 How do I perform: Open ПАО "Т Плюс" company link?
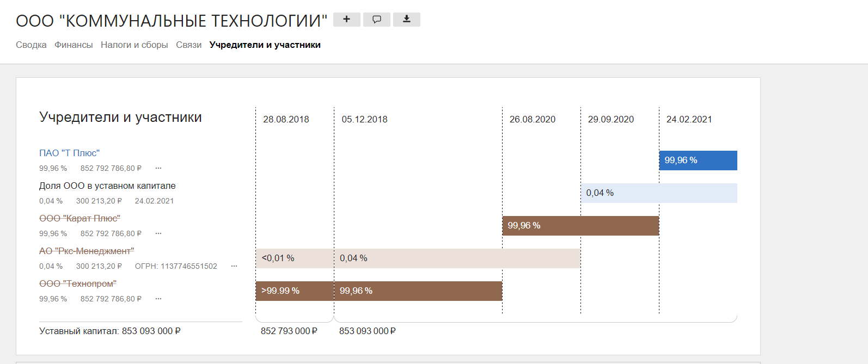coord(69,153)
